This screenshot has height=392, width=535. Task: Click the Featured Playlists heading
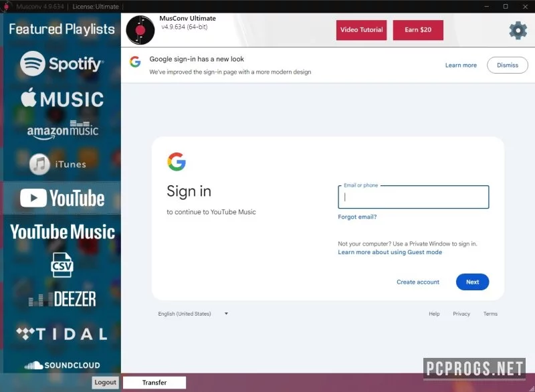coord(62,29)
